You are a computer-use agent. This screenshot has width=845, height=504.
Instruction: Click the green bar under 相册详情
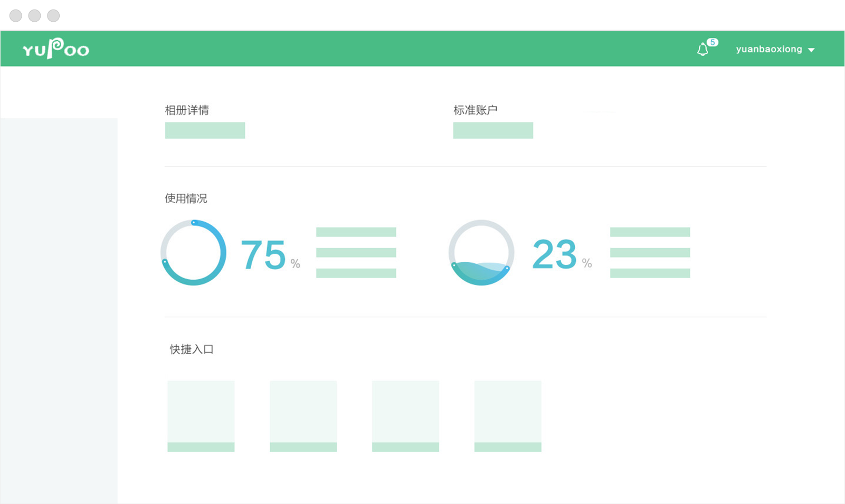pyautogui.click(x=205, y=130)
